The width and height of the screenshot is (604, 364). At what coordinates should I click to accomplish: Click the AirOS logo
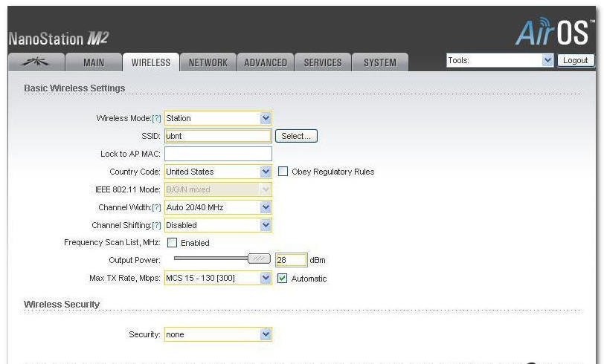tap(553, 31)
